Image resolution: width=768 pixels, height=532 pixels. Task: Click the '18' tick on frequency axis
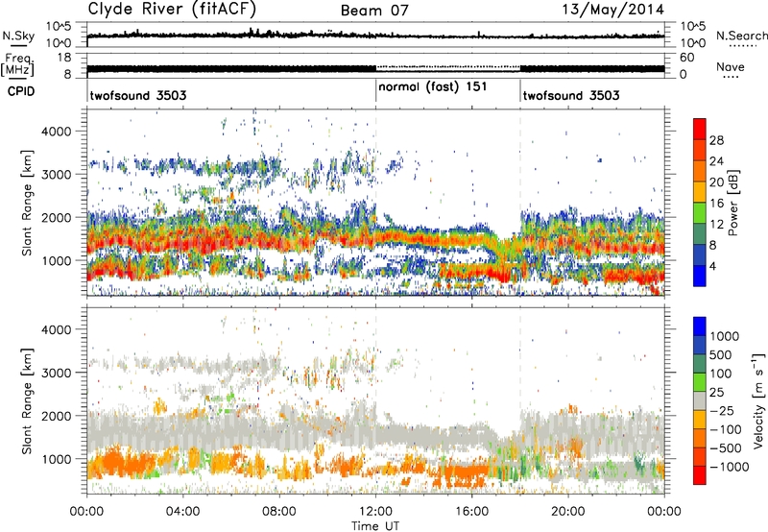(x=64, y=58)
